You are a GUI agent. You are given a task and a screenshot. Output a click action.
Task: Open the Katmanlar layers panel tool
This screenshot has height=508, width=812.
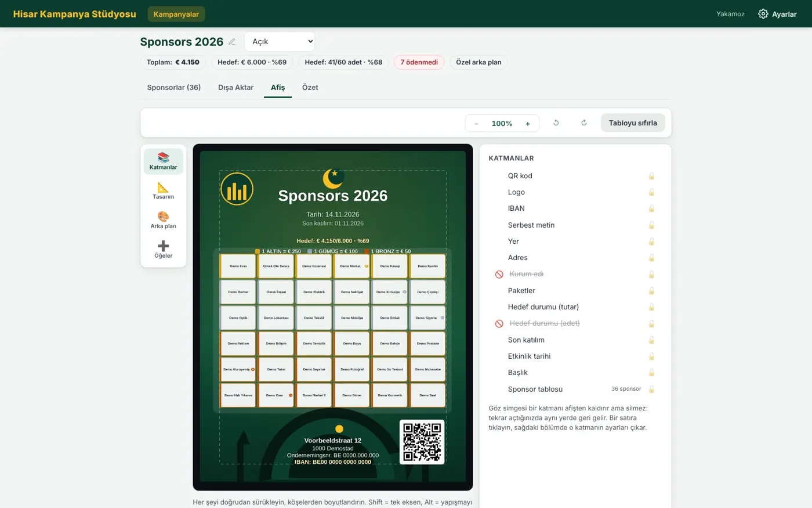click(163, 161)
